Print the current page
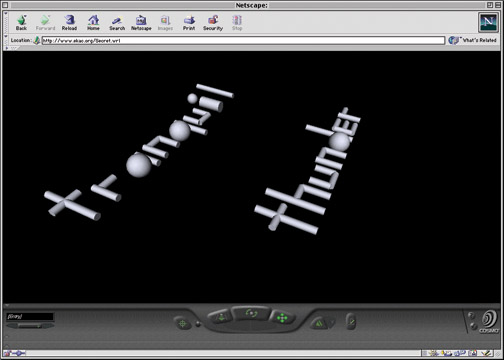This screenshot has height=360, width=504. (x=189, y=23)
